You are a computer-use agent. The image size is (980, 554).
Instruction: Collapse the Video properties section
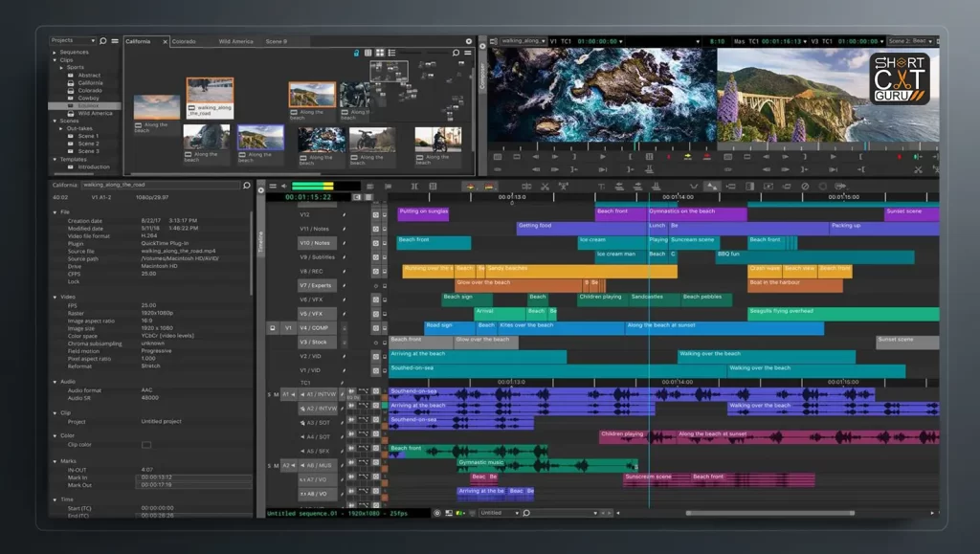pos(55,298)
